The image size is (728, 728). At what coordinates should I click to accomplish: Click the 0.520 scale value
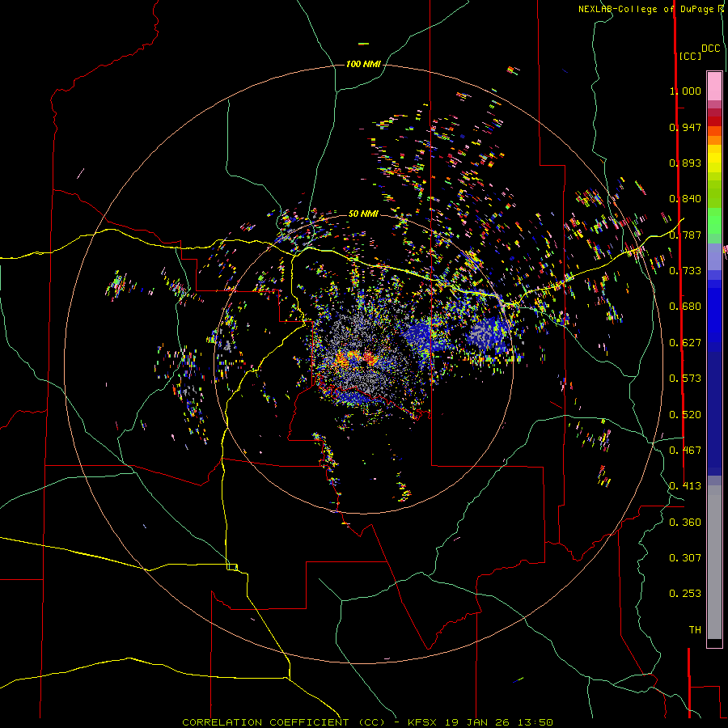pyautogui.click(x=685, y=415)
